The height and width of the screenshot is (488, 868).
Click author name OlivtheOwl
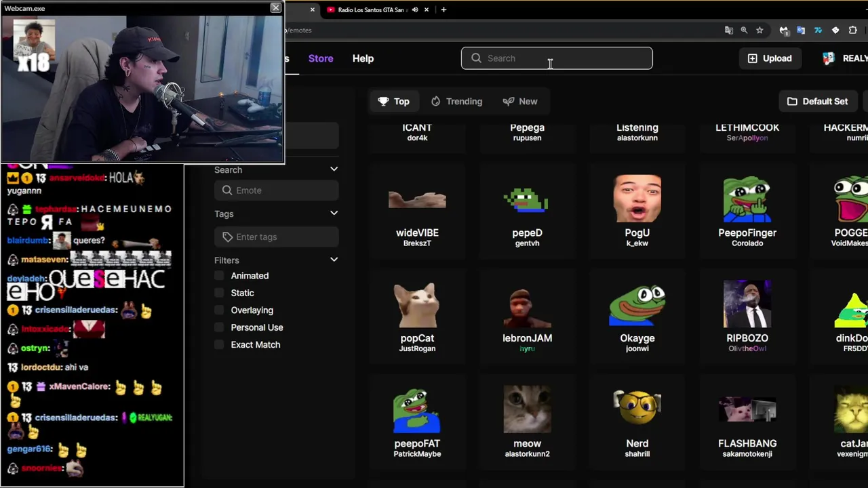747,348
